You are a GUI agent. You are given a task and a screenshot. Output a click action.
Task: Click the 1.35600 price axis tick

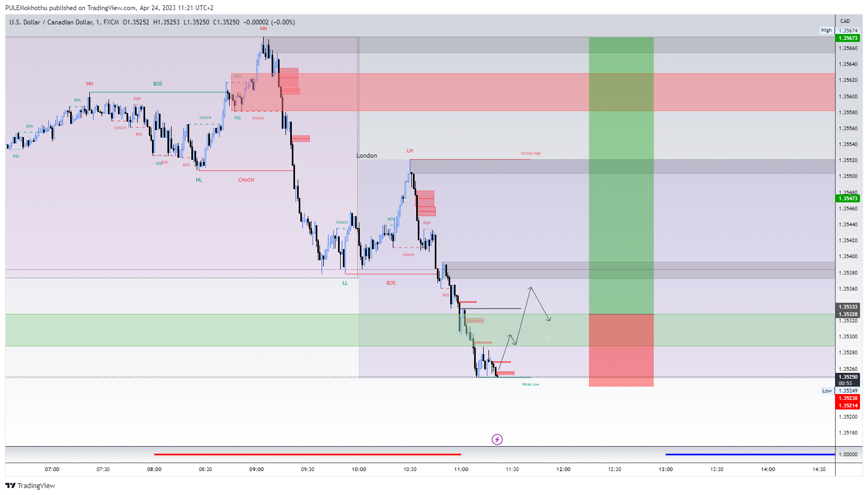point(848,97)
